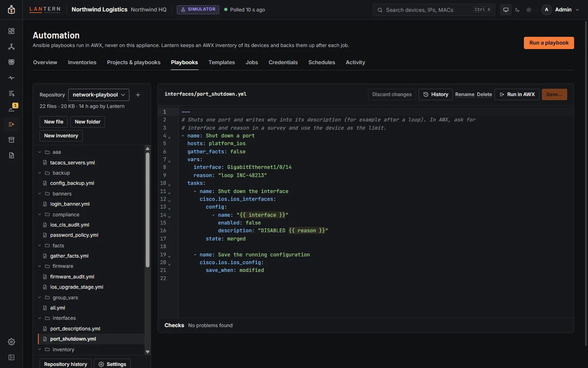Open the network-playbooks repository dropdown

point(99,95)
